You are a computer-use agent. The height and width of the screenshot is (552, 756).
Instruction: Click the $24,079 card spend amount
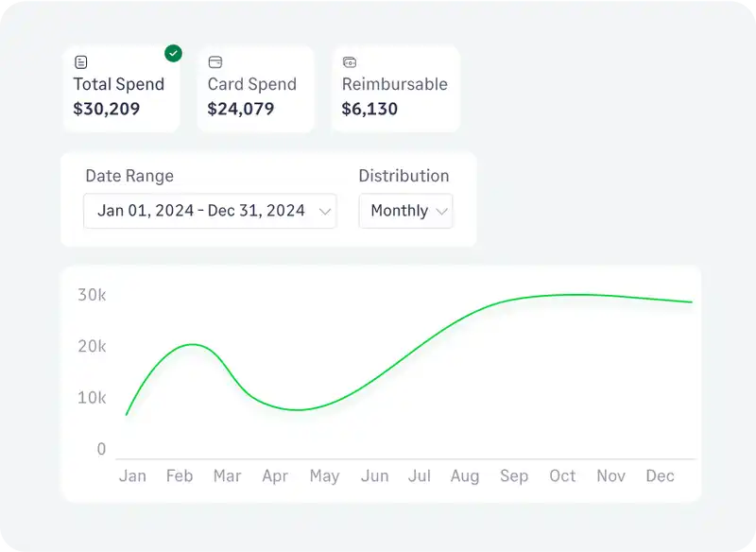click(x=241, y=109)
